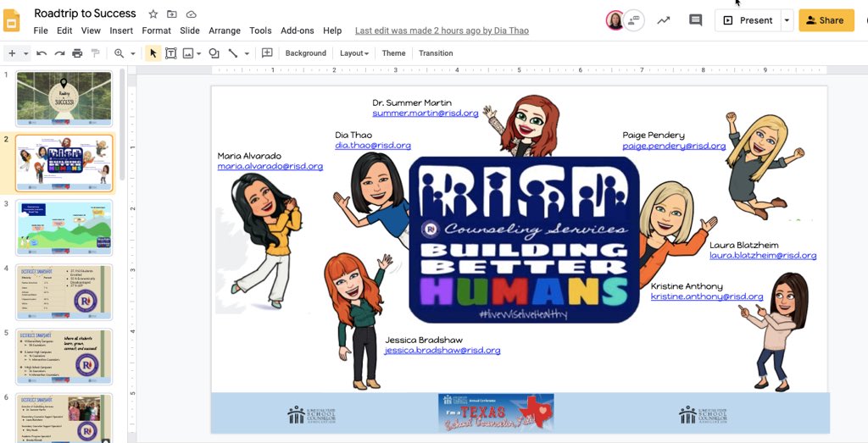This screenshot has width=868, height=443.
Task: Expand new slide layout dropdown arrow
Action: coord(26,53)
